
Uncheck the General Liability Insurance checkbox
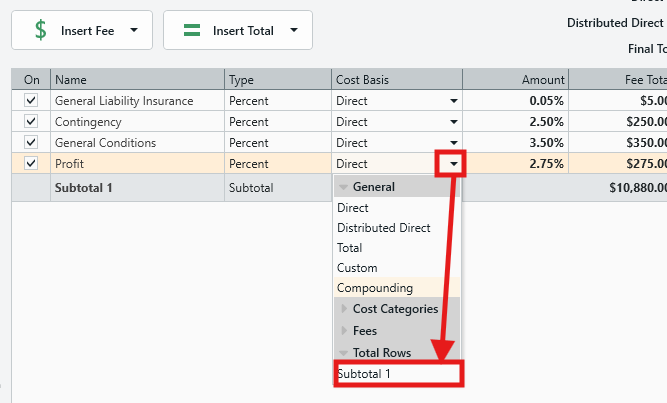[x=31, y=100]
